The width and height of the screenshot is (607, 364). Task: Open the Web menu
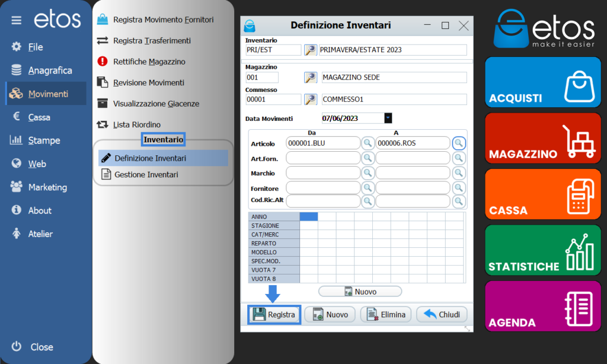point(37,164)
